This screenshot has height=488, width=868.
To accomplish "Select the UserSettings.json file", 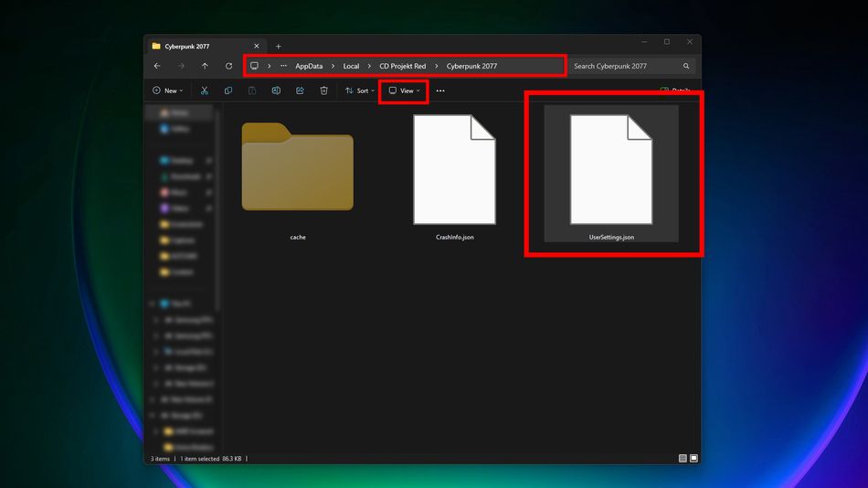I will 611,174.
